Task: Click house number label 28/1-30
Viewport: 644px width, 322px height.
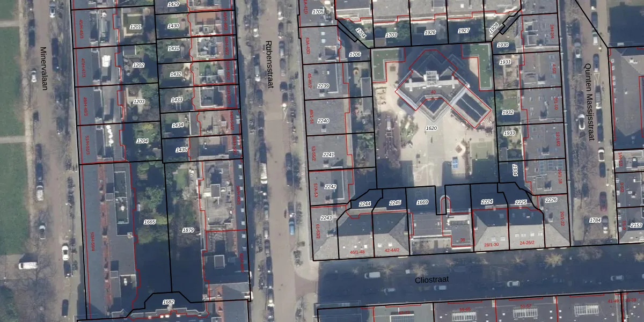Action: (491, 245)
